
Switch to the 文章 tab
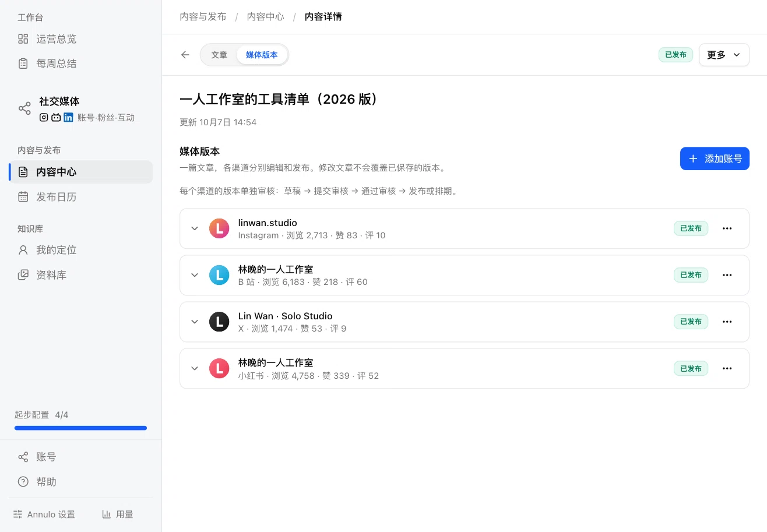click(x=219, y=55)
